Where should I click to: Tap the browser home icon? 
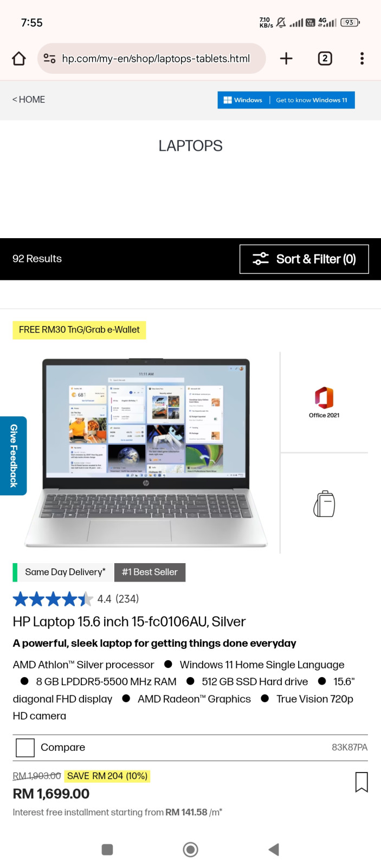click(x=19, y=59)
